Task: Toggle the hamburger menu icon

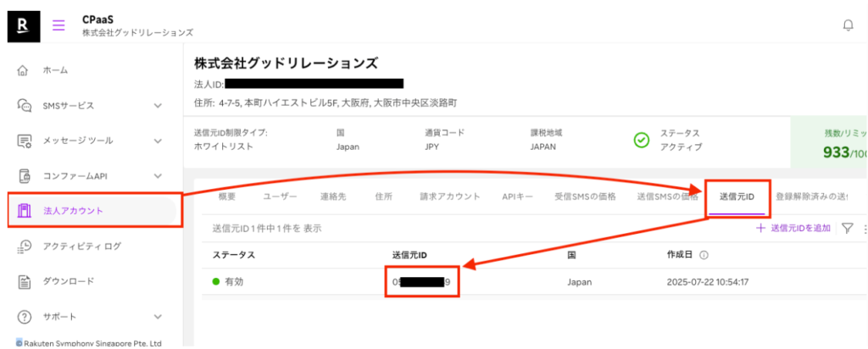Action: (59, 25)
